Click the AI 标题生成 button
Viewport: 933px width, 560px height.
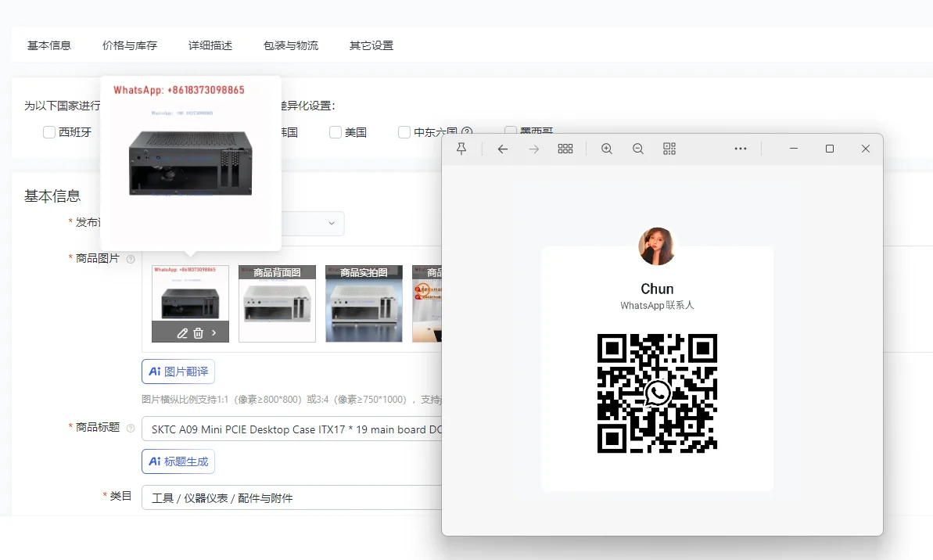(x=178, y=461)
